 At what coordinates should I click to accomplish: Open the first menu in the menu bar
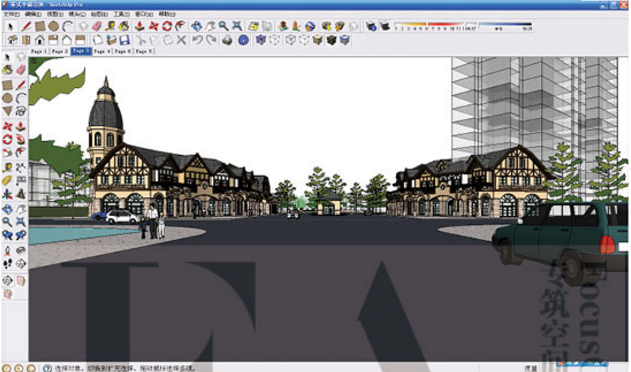point(11,14)
